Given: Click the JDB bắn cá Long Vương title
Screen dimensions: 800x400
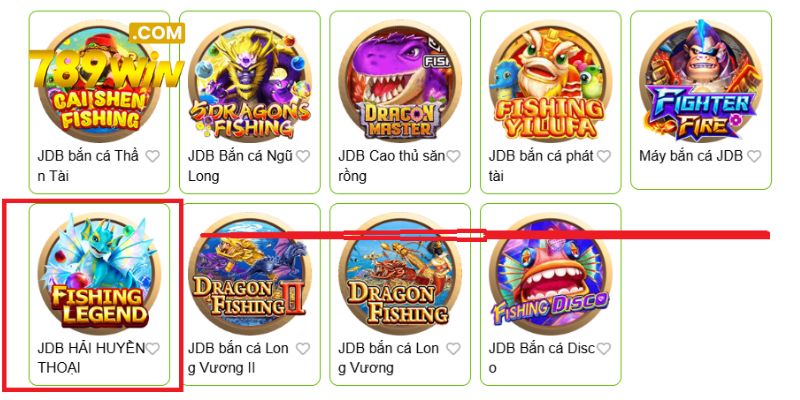Looking at the screenshot, I should tap(388, 358).
